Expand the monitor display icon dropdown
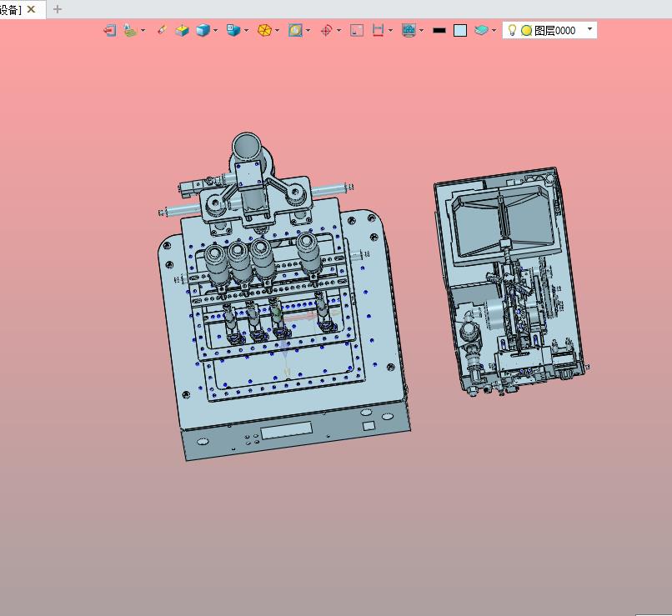This screenshot has width=672, height=616. 421,30
